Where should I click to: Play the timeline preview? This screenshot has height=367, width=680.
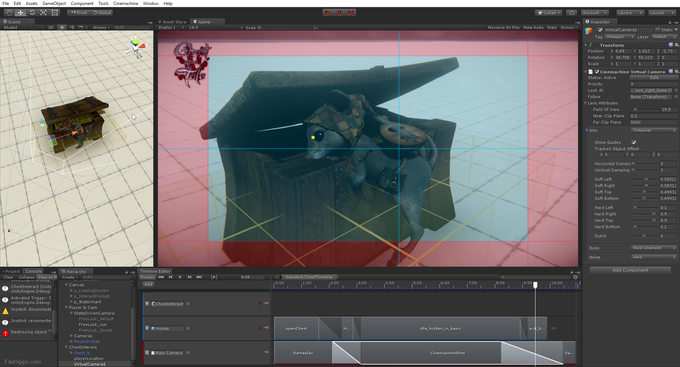(180, 277)
